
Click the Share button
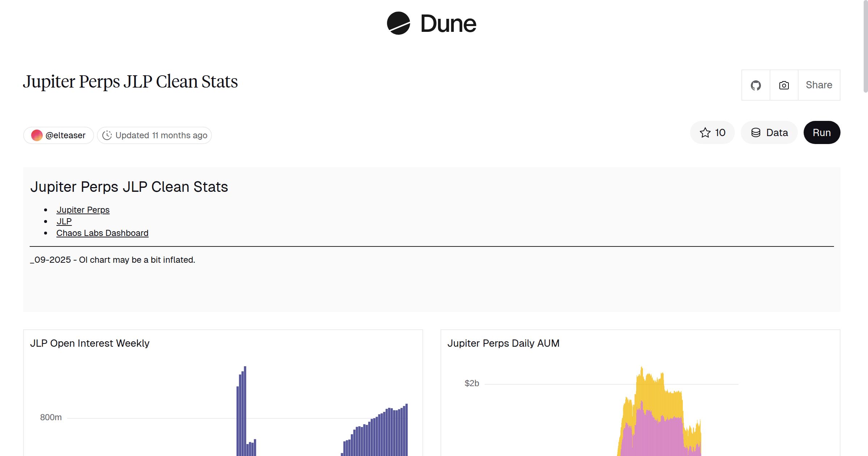819,85
